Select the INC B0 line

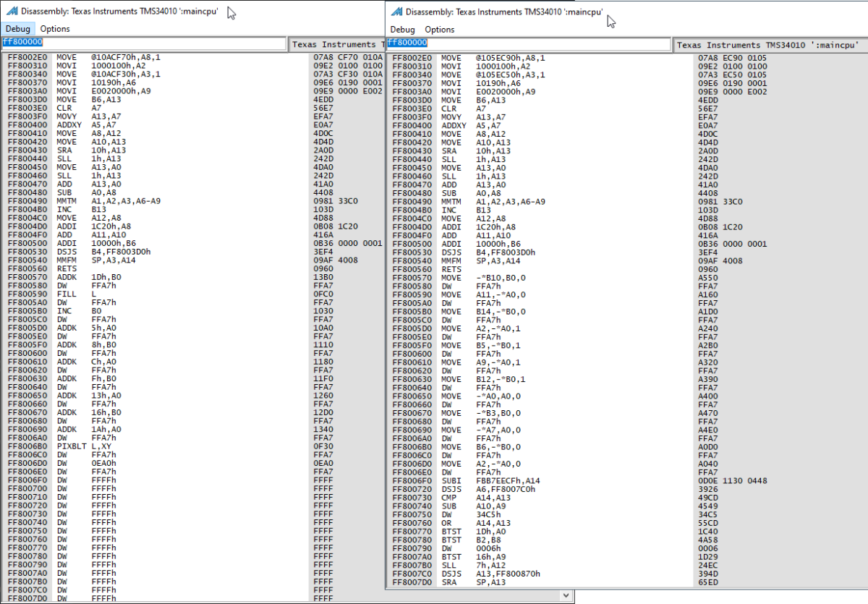[x=80, y=310]
